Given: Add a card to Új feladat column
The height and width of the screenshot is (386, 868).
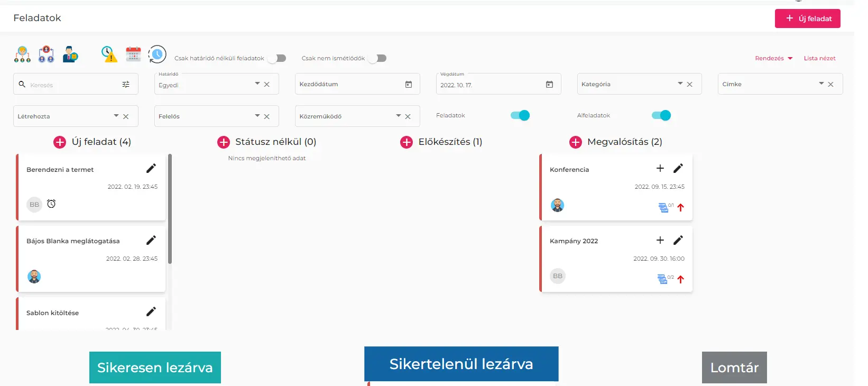Looking at the screenshot, I should point(60,142).
